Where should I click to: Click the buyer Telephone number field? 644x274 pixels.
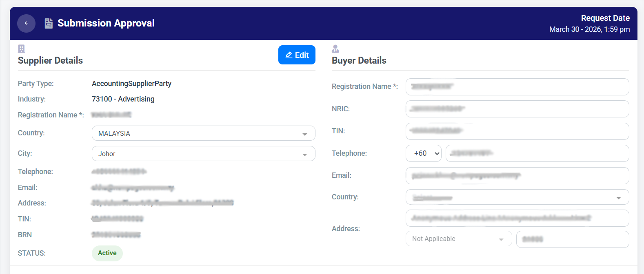537,153
